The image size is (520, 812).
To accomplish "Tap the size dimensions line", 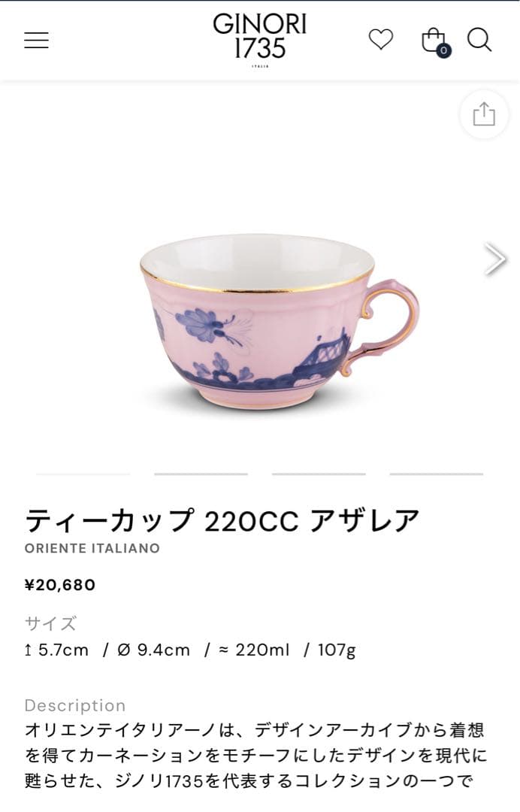I will pos(190,650).
